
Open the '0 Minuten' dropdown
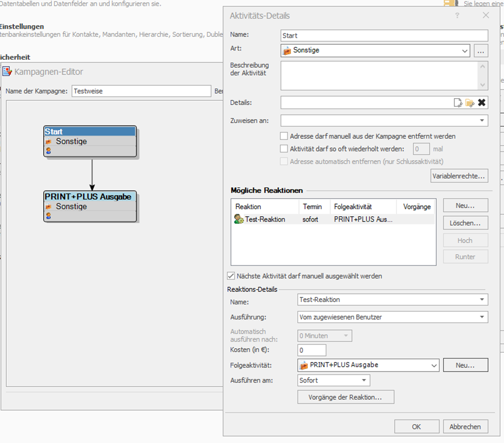pyautogui.click(x=346, y=336)
